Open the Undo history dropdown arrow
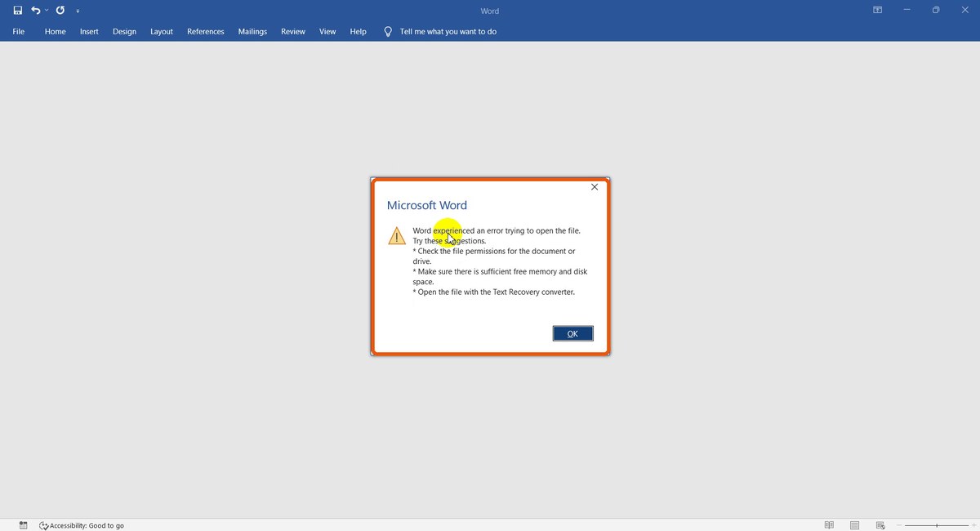The width and height of the screenshot is (980, 531). coord(47,11)
